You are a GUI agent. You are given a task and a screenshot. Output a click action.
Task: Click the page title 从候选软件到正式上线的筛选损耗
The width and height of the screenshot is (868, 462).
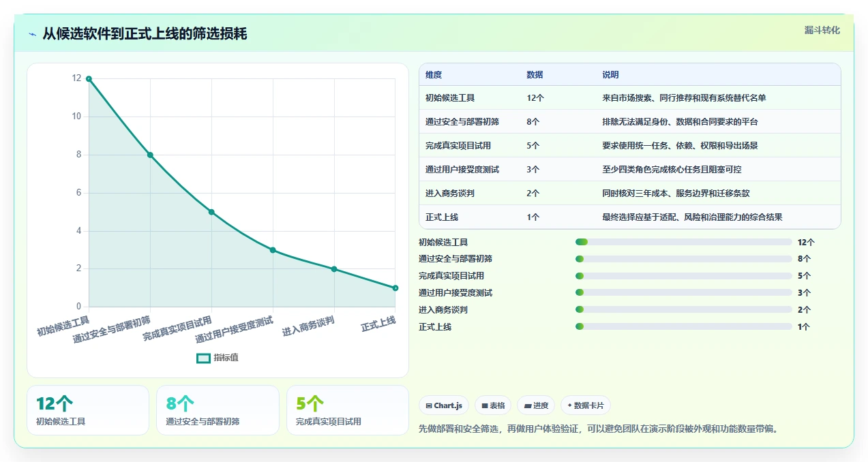point(145,33)
